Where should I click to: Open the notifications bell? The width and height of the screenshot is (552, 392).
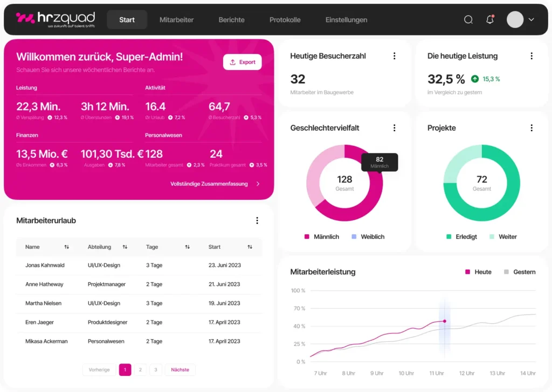pos(489,20)
